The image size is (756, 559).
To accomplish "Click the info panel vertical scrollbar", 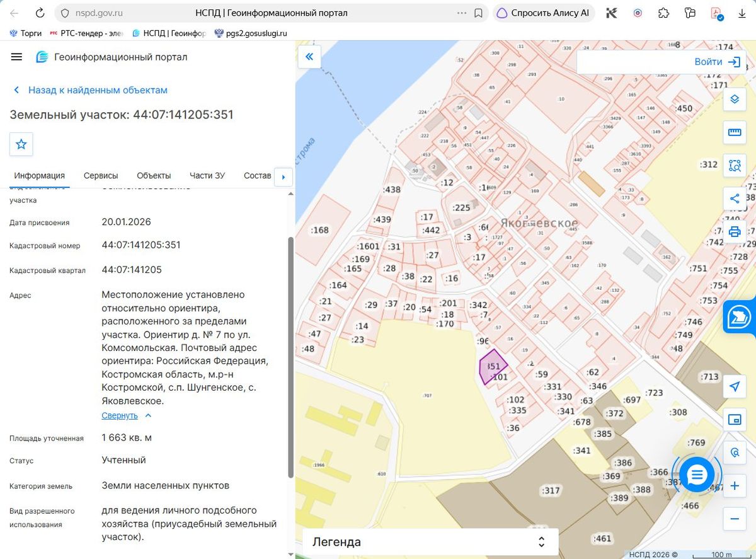I will click(x=290, y=357).
